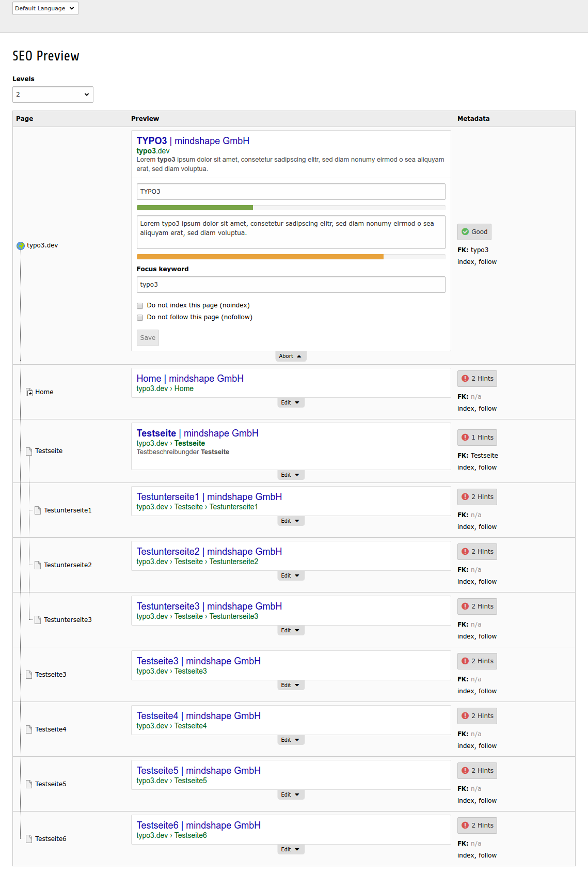Expand Edit for the Home page
The height and width of the screenshot is (888, 588).
click(x=291, y=403)
